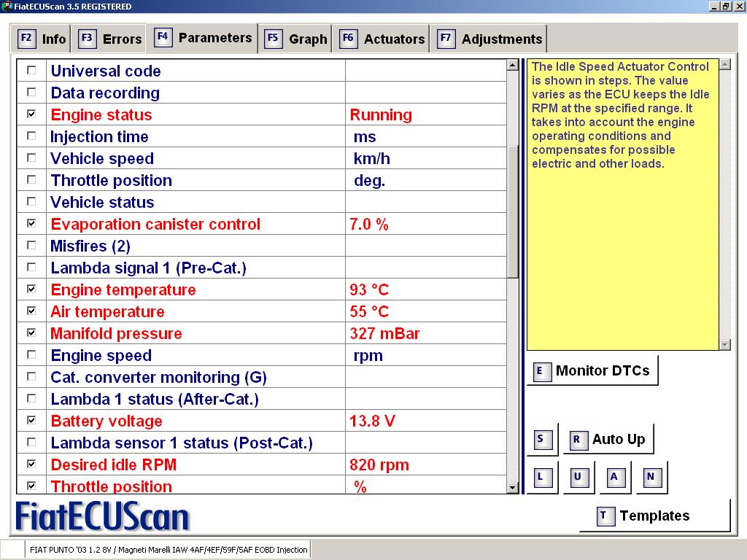
Task: Uncheck the Engine status parameter
Action: 31,114
